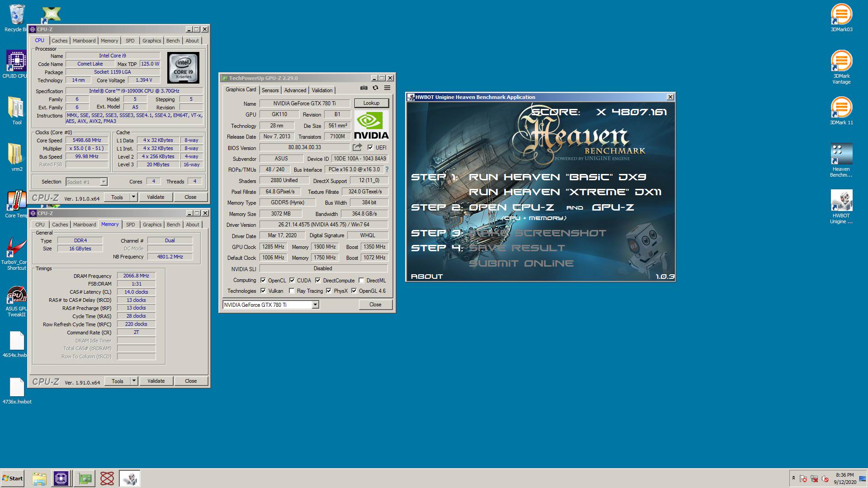Toggle the PhysX checkbox

coord(329,291)
